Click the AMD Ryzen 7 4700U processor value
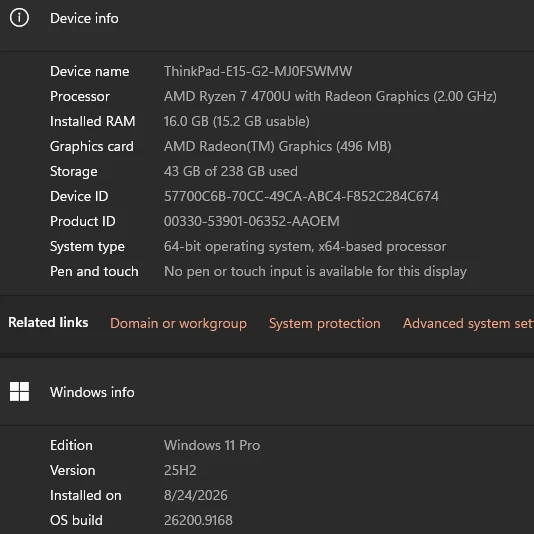This screenshot has height=534, width=534. [x=330, y=96]
